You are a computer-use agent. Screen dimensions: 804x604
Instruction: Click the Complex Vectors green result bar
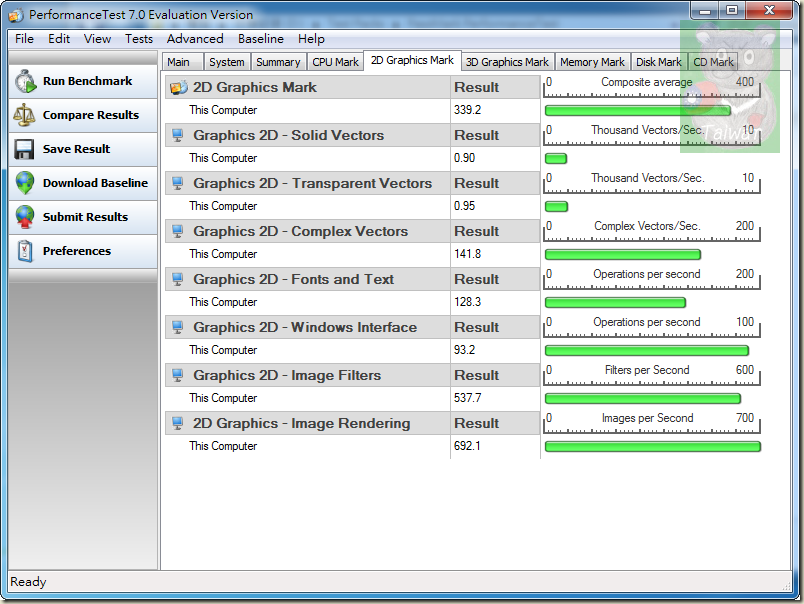(x=622, y=255)
